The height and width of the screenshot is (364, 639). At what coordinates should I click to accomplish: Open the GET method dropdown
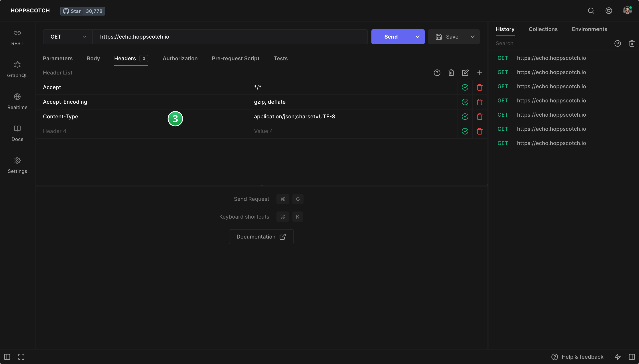click(x=68, y=37)
